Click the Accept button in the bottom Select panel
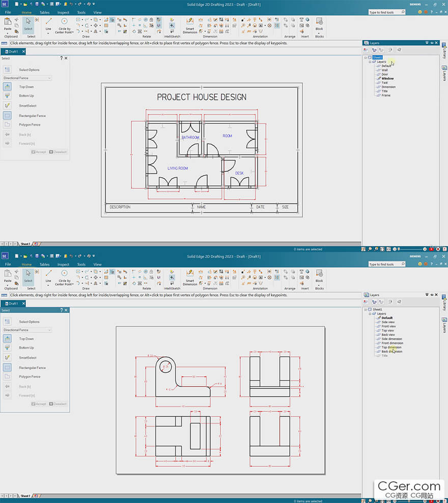 coord(39,404)
